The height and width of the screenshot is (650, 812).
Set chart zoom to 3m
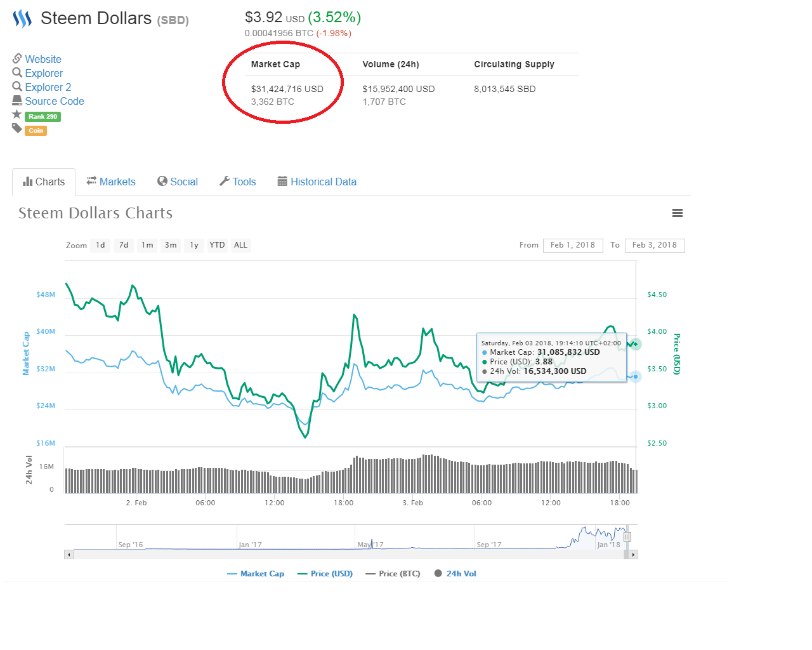pos(171,245)
